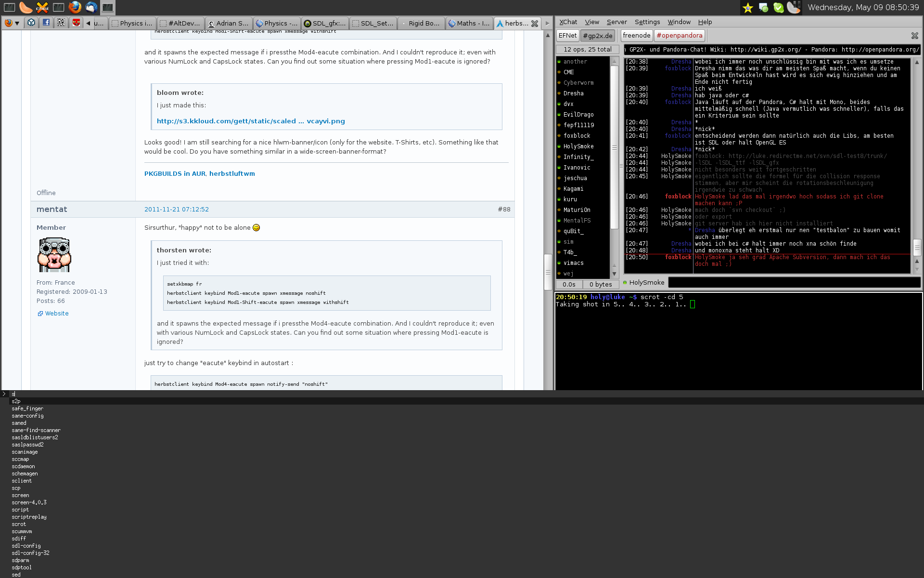924x578 pixels.
Task: Open the PKGBUILDS in AUR link
Action: point(175,173)
